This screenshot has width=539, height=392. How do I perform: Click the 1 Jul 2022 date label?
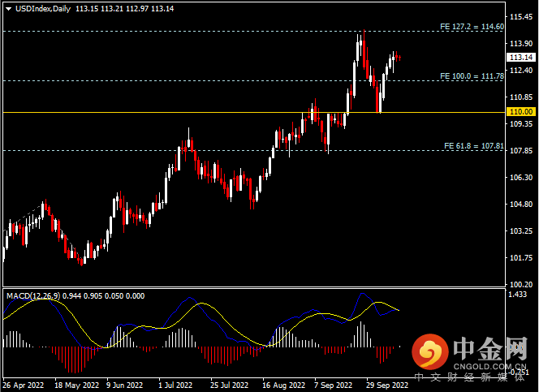click(x=175, y=386)
